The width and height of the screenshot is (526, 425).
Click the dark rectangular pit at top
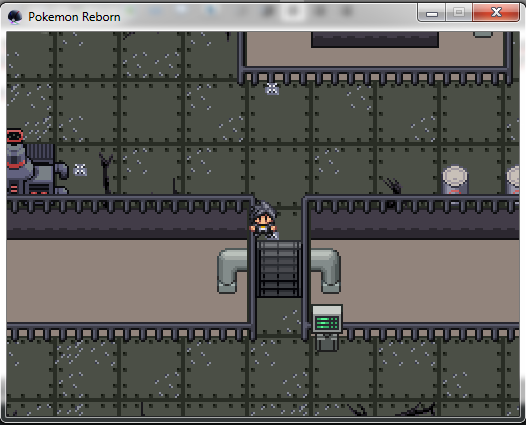point(375,40)
